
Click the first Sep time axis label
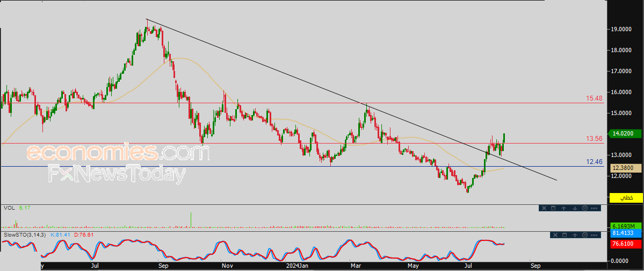click(x=163, y=266)
